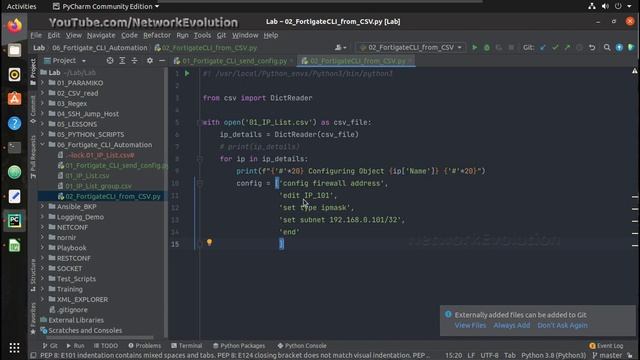The image size is (640, 360).
Task: Switch to 01_Fortigate_CLI_send_config.py editor tab
Action: 234,61
